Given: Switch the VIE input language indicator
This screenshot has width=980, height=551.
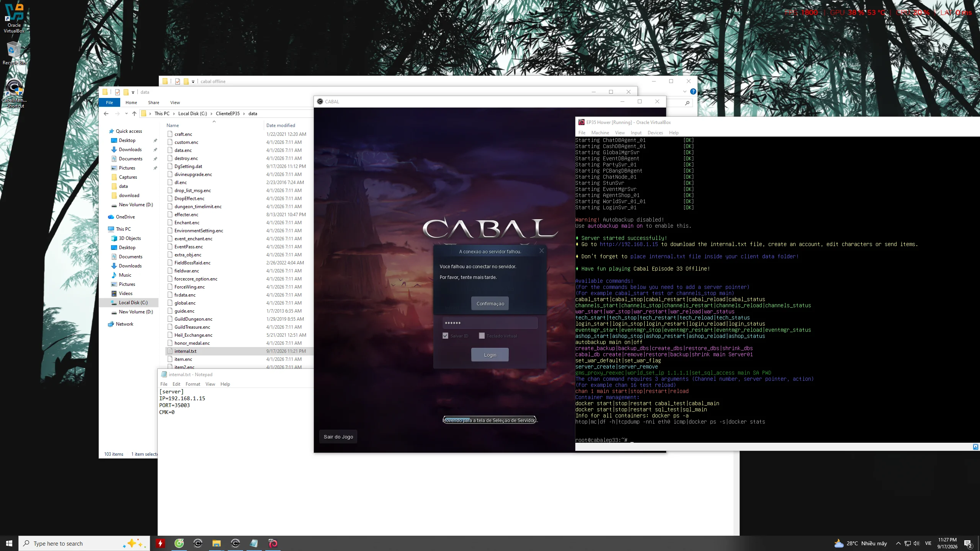Looking at the screenshot, I should 928,543.
